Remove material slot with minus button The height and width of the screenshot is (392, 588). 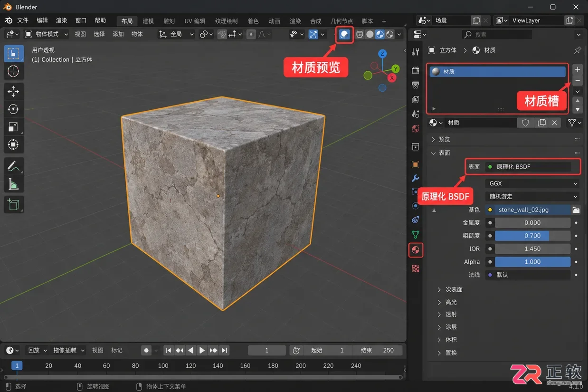(578, 80)
